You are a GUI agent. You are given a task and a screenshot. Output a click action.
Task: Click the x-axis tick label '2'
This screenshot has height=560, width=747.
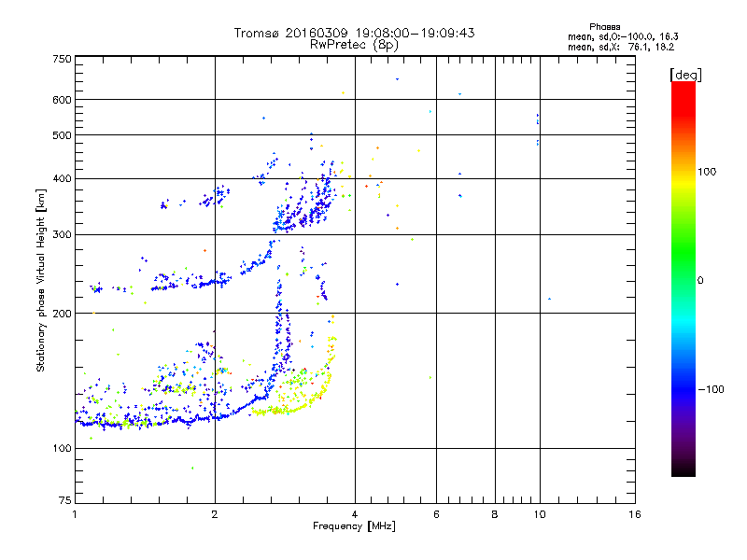(215, 514)
